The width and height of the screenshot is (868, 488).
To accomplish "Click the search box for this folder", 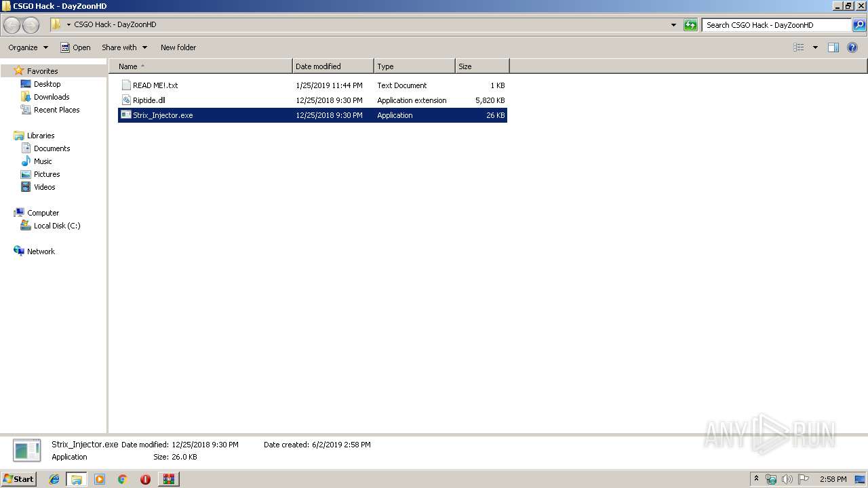I will 776,25.
